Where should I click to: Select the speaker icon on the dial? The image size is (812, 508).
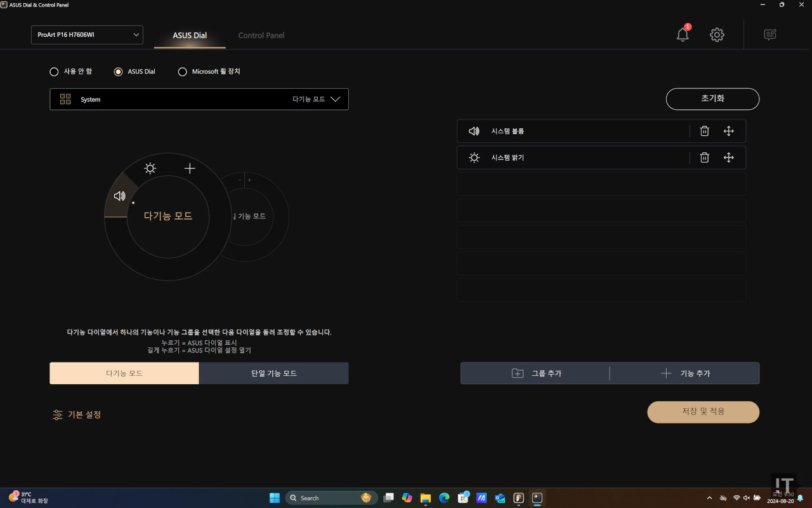tap(119, 196)
